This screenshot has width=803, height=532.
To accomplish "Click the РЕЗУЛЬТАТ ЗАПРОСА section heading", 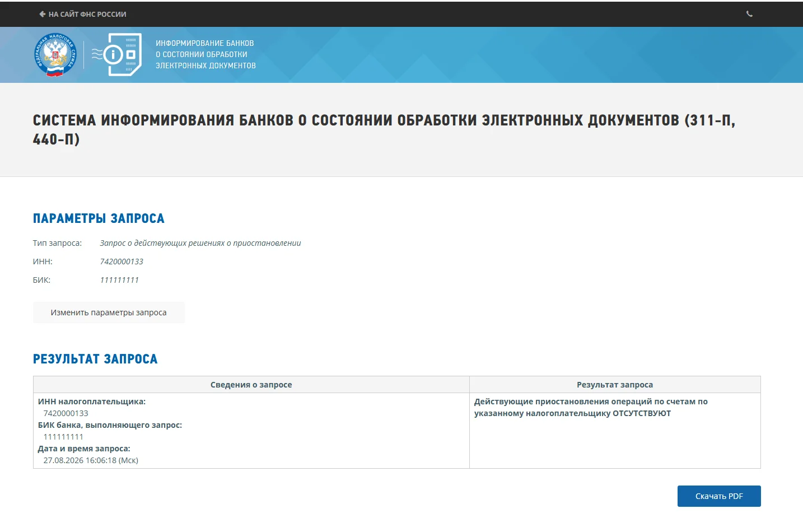I will tap(95, 359).
